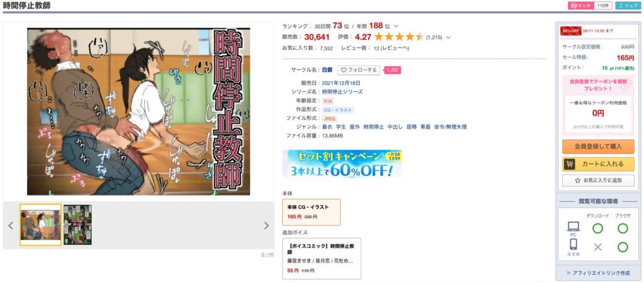Click the heart フォローする follow button
Image resolution: width=644 pixels, height=283 pixels.
pyautogui.click(x=358, y=70)
